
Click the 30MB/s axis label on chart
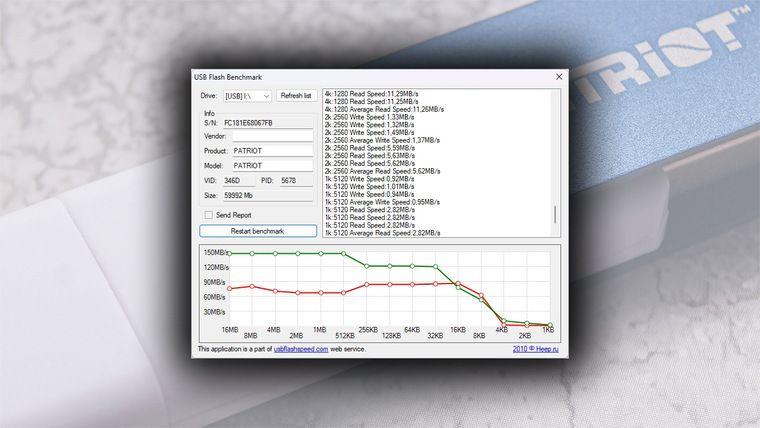[215, 312]
